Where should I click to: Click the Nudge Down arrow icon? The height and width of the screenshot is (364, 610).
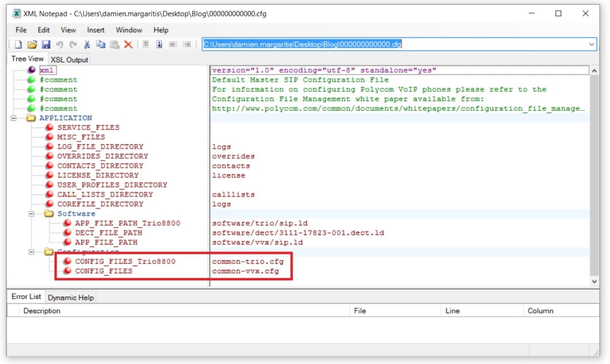coord(159,45)
